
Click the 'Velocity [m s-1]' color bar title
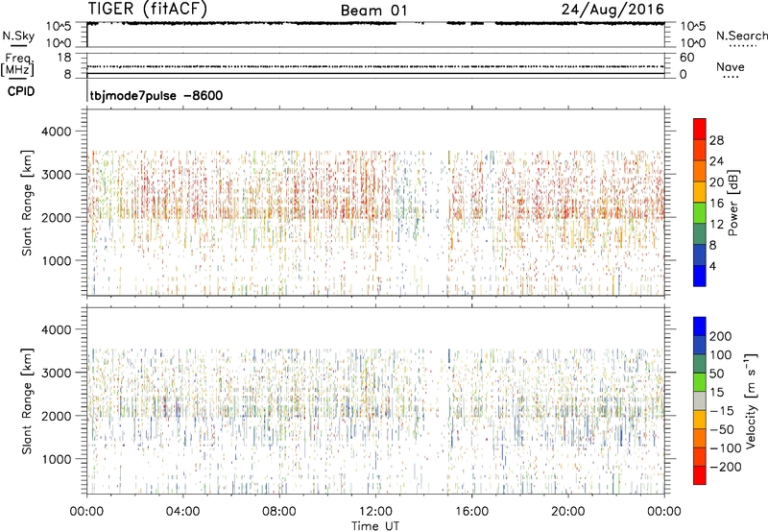751,400
